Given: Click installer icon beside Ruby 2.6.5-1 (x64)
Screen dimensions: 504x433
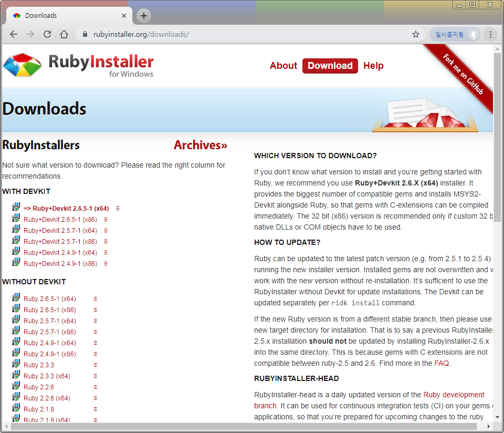Looking at the screenshot, I should [x=16, y=297].
